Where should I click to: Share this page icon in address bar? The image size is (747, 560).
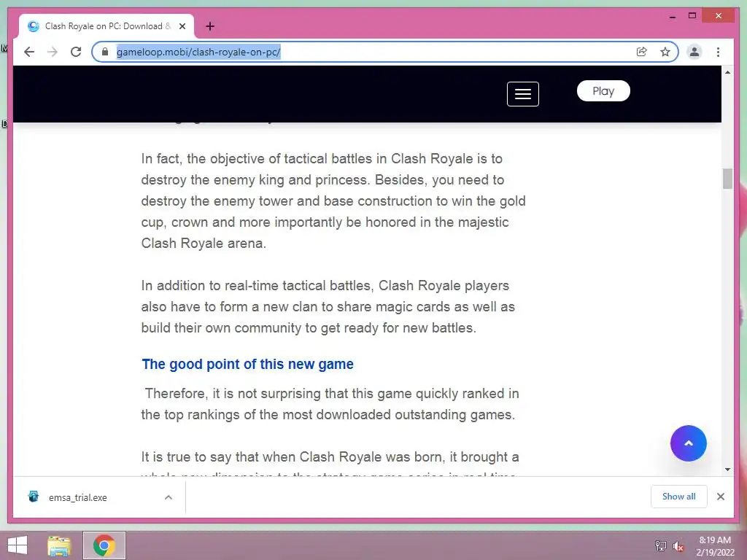click(x=642, y=52)
